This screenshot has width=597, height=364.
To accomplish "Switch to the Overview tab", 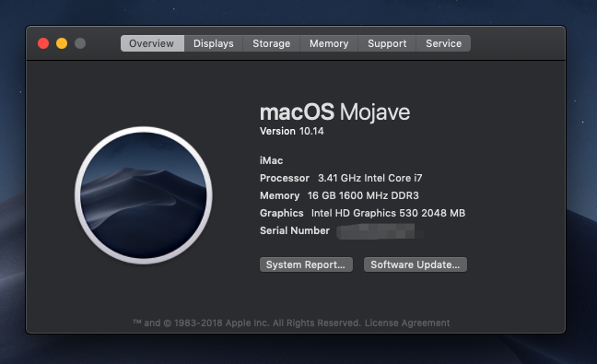I will 152,43.
